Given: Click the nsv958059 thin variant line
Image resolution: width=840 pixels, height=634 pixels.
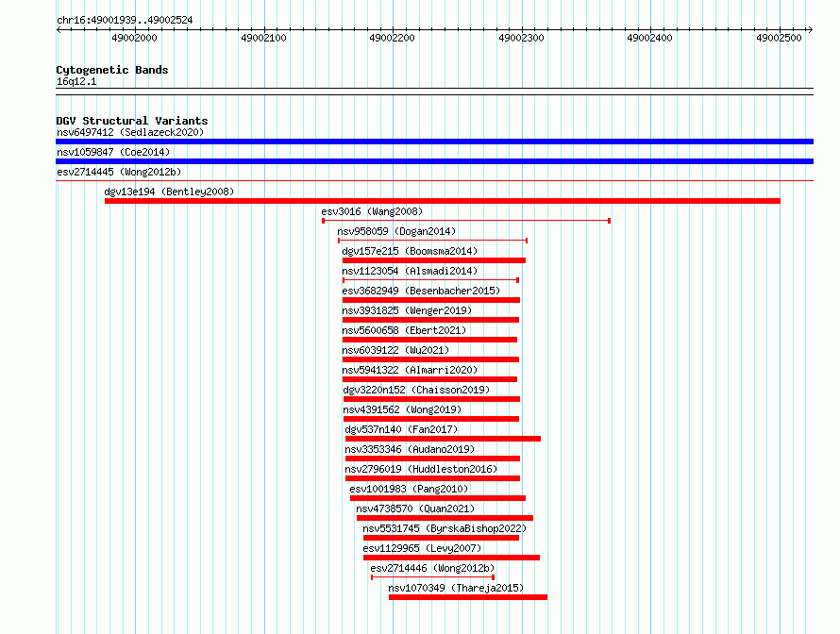Looking at the screenshot, I should pyautogui.click(x=433, y=241).
